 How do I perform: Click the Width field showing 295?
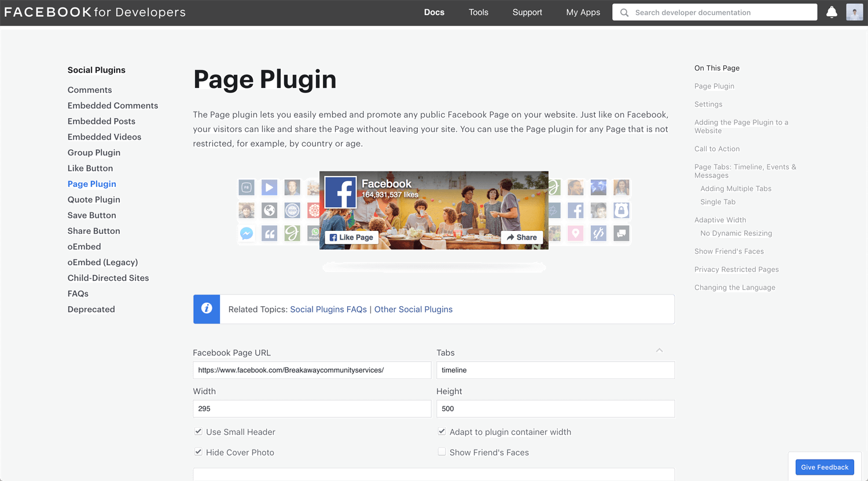[x=312, y=409]
